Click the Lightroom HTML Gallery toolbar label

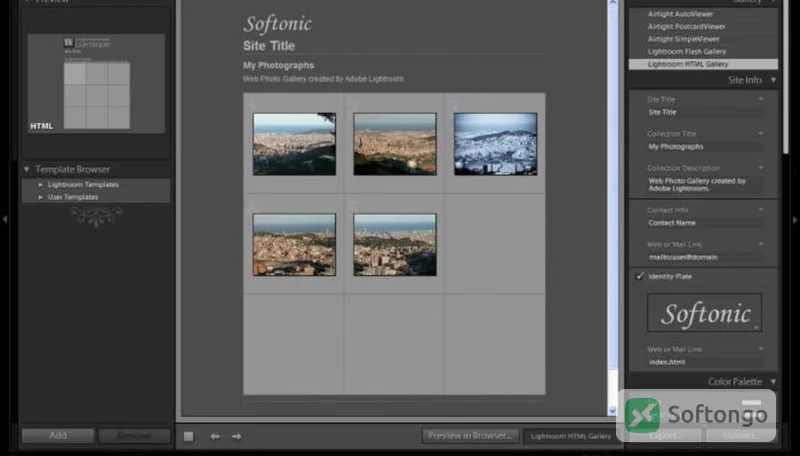[570, 436]
